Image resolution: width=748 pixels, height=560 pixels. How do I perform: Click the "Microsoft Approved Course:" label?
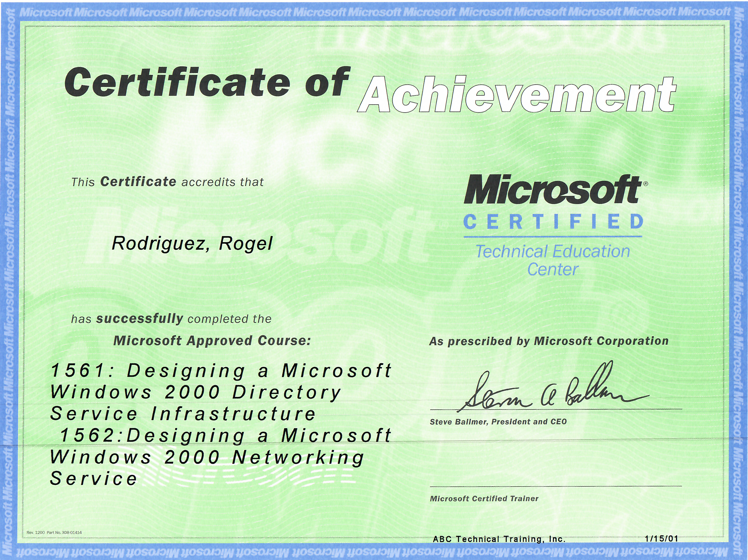pyautogui.click(x=212, y=341)
